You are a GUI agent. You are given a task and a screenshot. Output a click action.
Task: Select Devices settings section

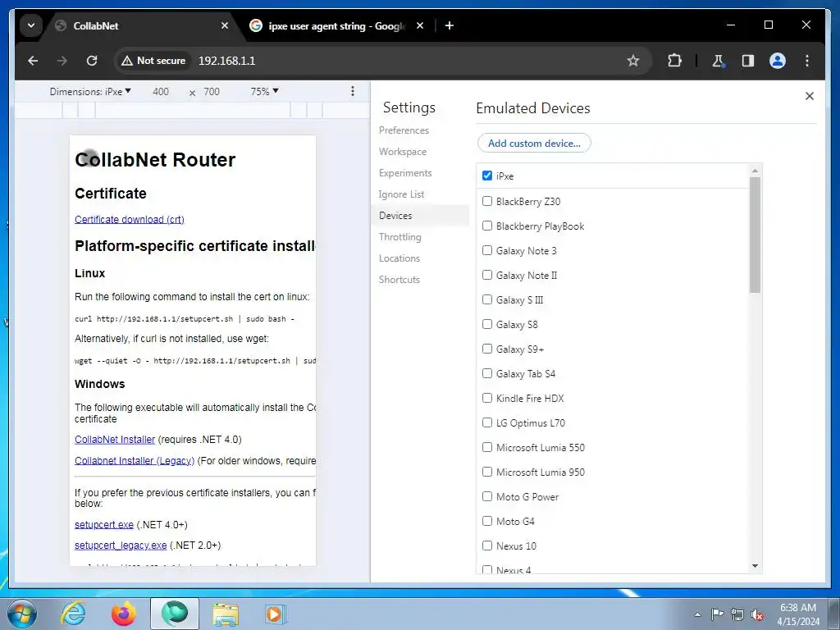pyautogui.click(x=421, y=216)
